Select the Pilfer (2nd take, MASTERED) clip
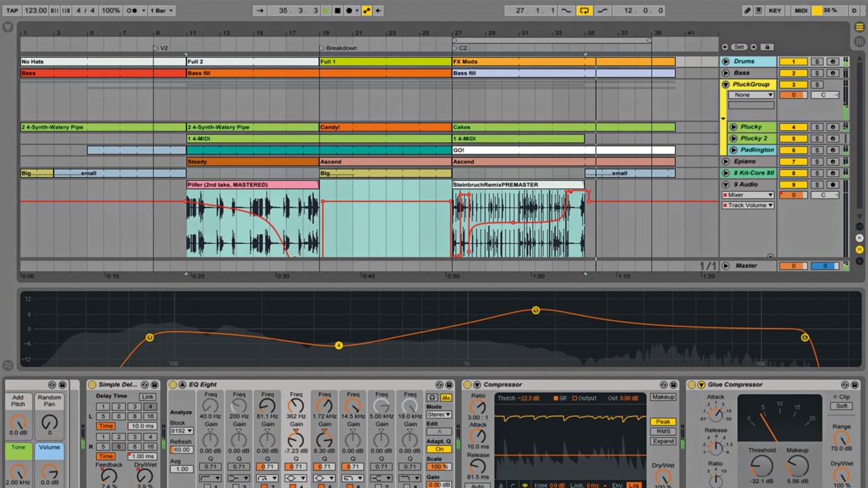This screenshot has width=868, height=488. (253, 185)
